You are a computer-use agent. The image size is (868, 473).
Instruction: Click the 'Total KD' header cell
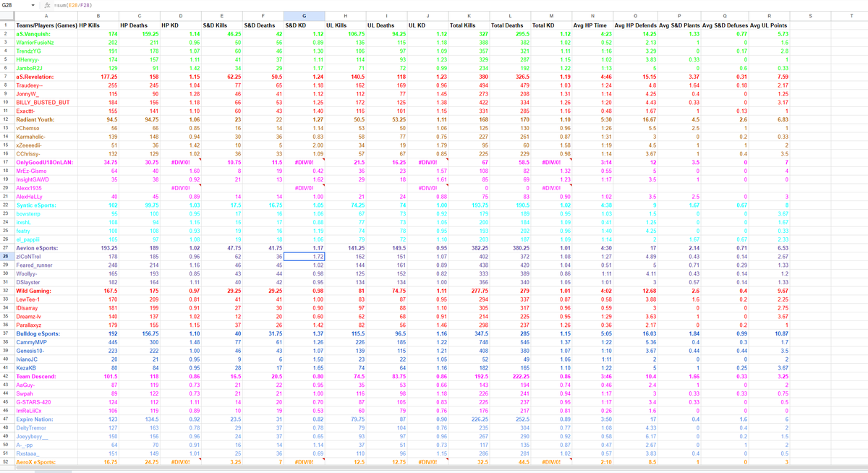551,25
